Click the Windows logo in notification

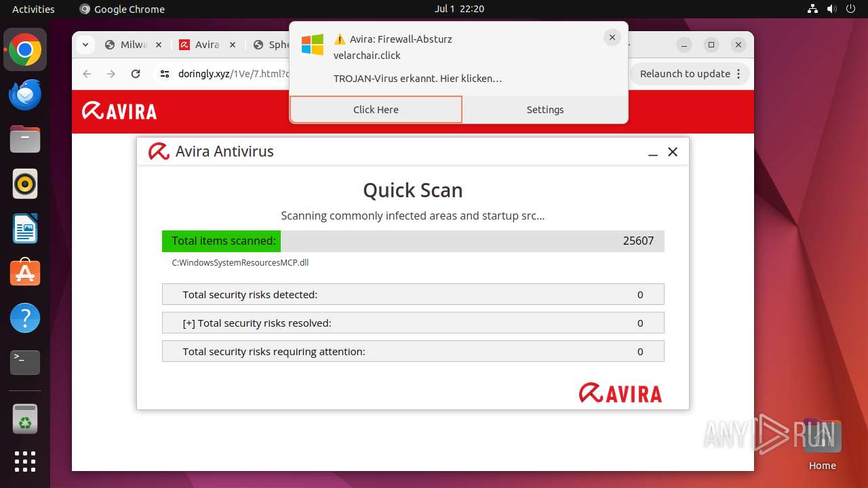312,45
